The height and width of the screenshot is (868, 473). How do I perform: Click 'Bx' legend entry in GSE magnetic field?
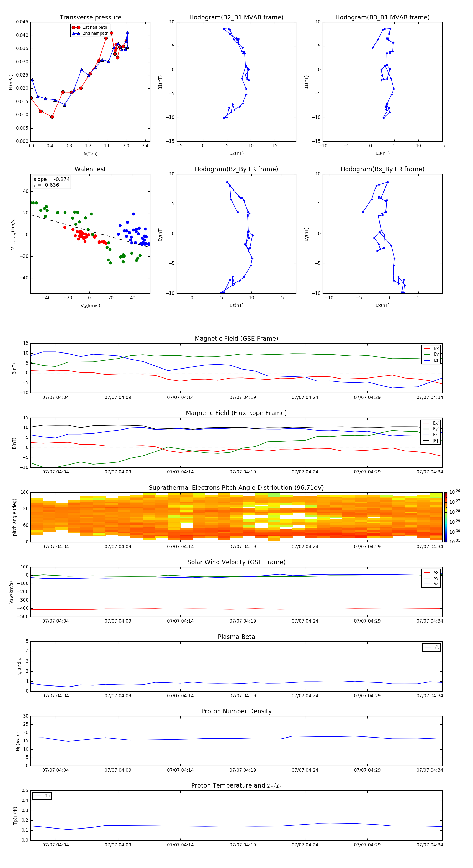point(431,349)
